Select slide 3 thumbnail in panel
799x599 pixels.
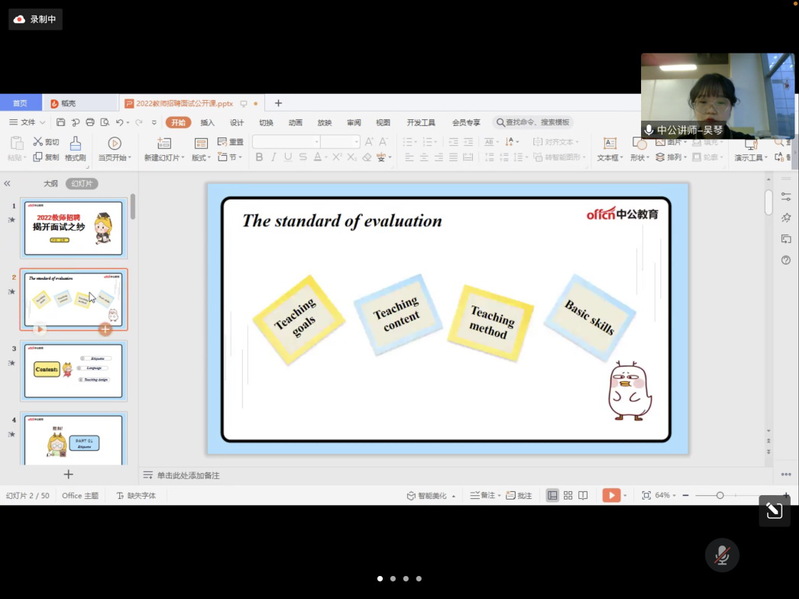[73, 370]
